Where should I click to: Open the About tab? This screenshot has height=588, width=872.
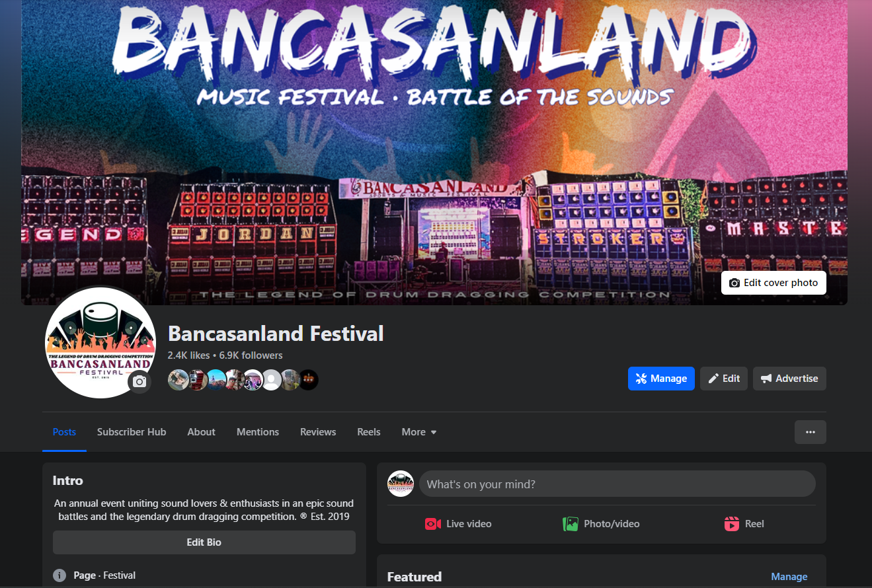point(201,432)
